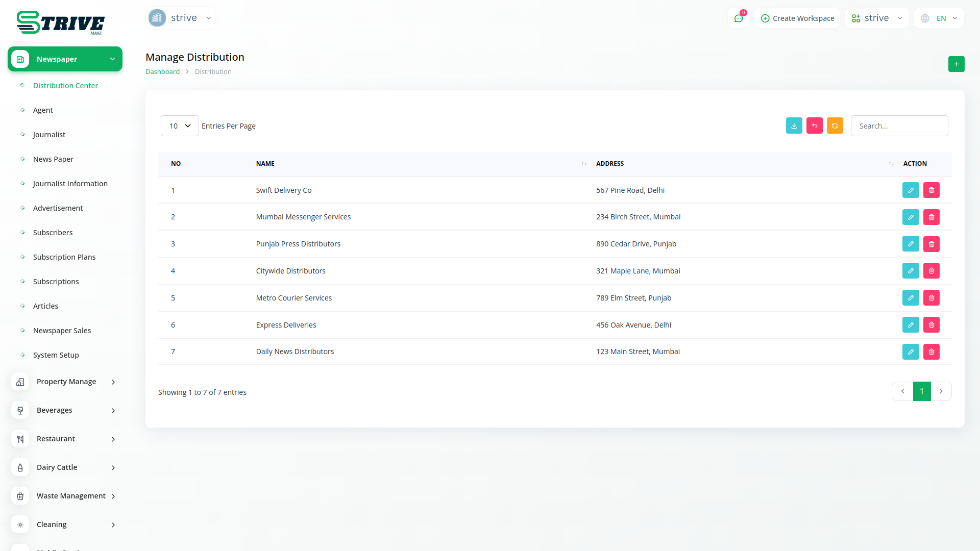Screen dimensions: 980x551
Task: Open the chat messages notification icon
Action: [x=738, y=18]
